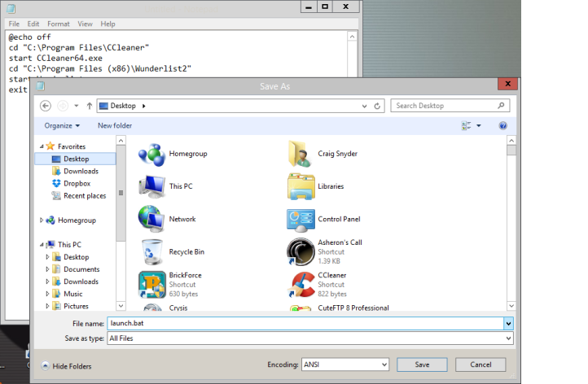Open the Encoding ANSI dropdown
Image resolution: width=588 pixels, height=384 pixels.
click(x=345, y=364)
